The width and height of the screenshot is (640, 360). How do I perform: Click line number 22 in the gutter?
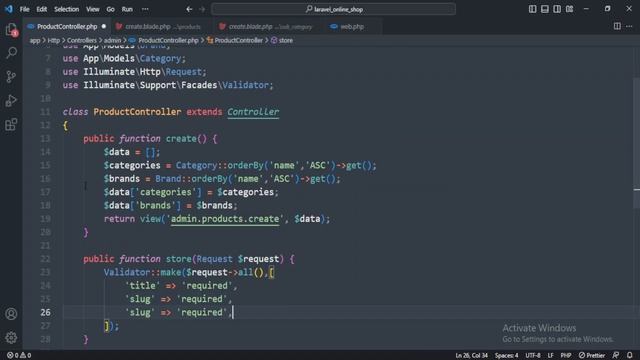tap(45, 259)
